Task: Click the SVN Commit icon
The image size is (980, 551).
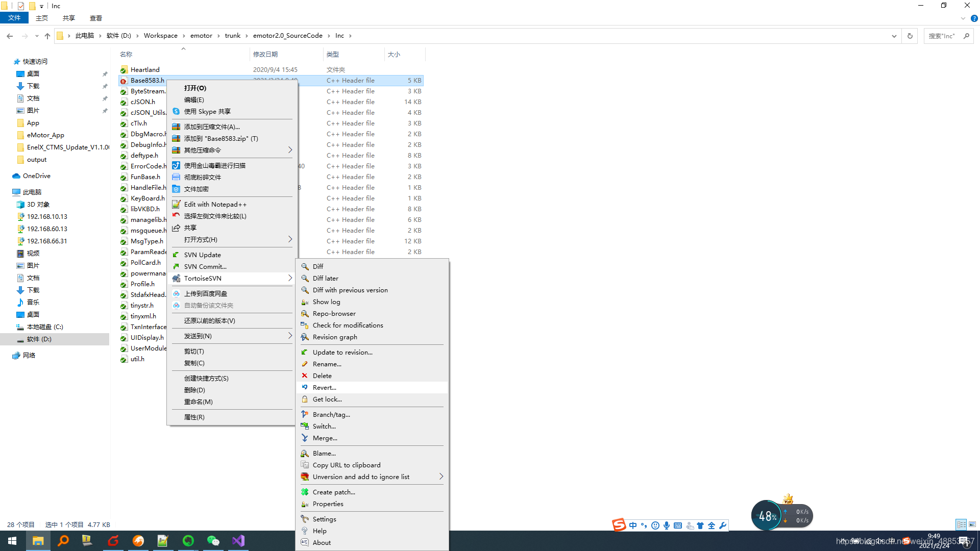Action: click(176, 267)
